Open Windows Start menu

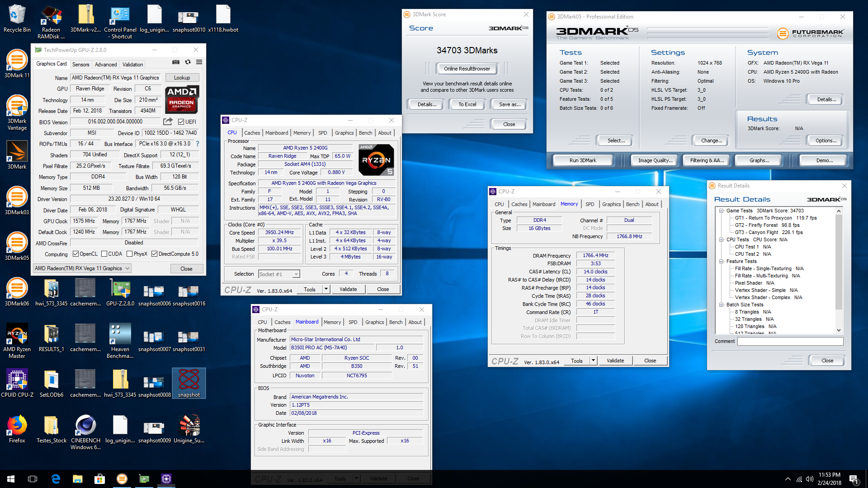pos(11,479)
